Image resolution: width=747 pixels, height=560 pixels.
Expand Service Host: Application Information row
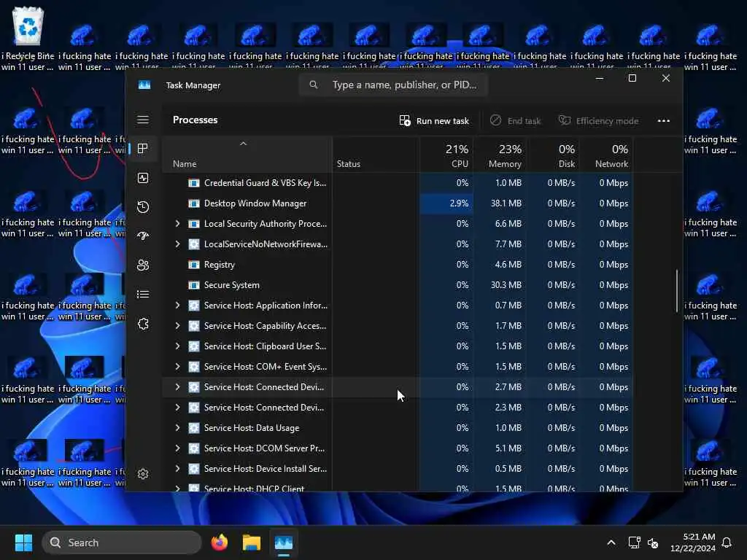pos(177,306)
